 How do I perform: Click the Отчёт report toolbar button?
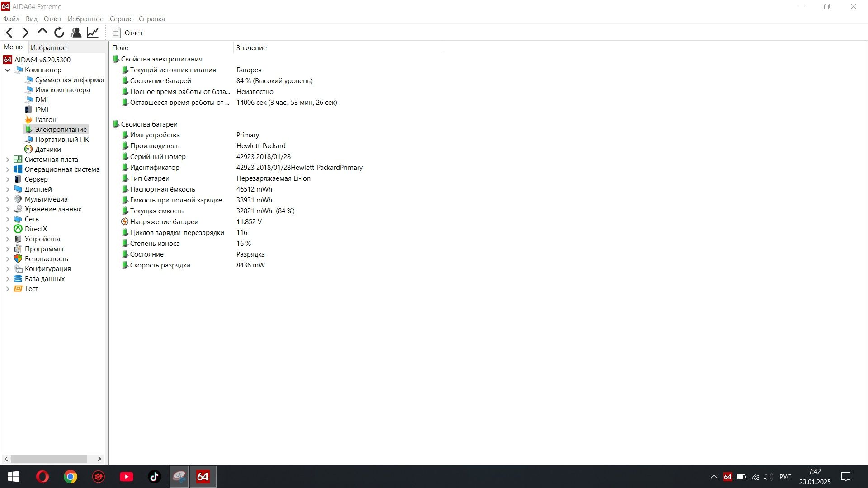point(127,33)
